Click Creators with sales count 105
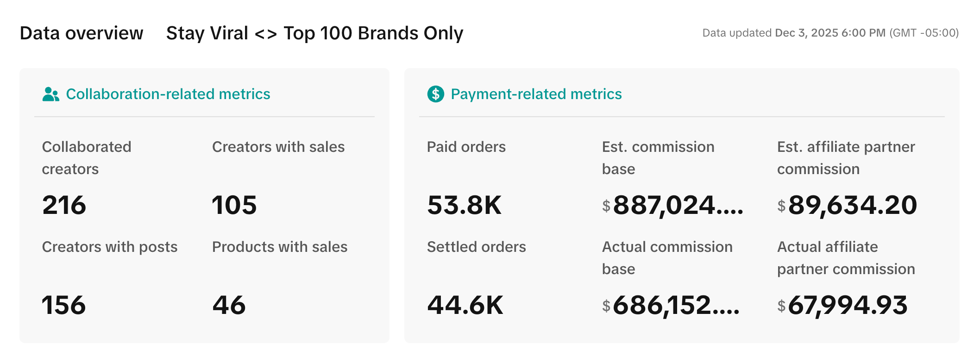Screen dimensions: 980x363 click(234, 205)
